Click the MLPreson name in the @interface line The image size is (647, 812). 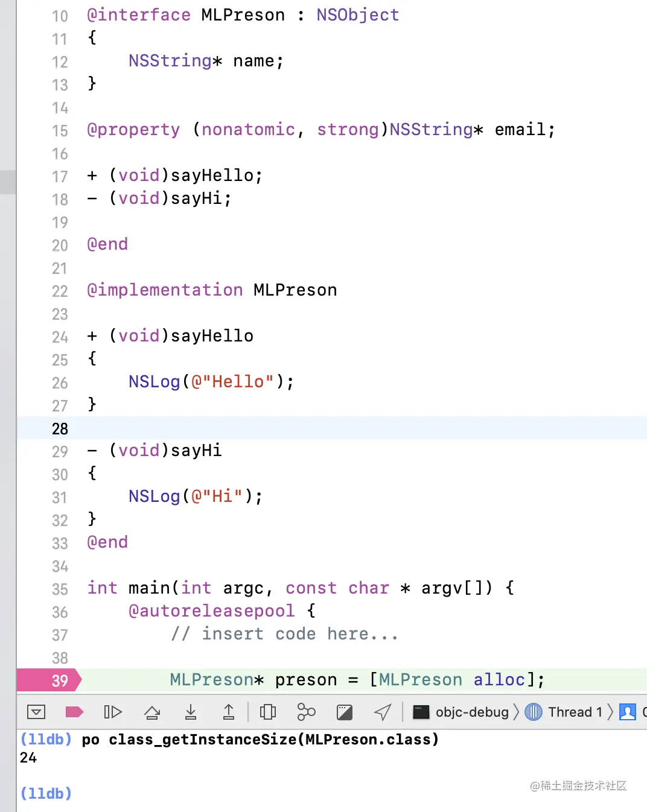point(243,14)
